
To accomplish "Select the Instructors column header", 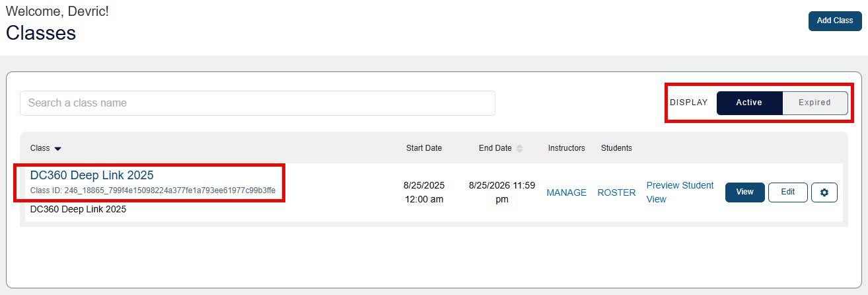I will click(x=566, y=148).
